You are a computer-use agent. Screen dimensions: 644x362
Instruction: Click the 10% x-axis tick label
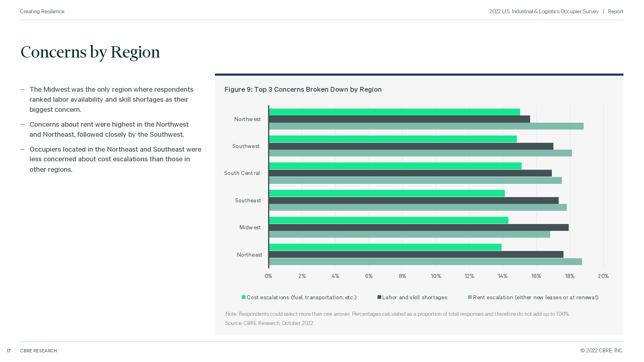(436, 276)
